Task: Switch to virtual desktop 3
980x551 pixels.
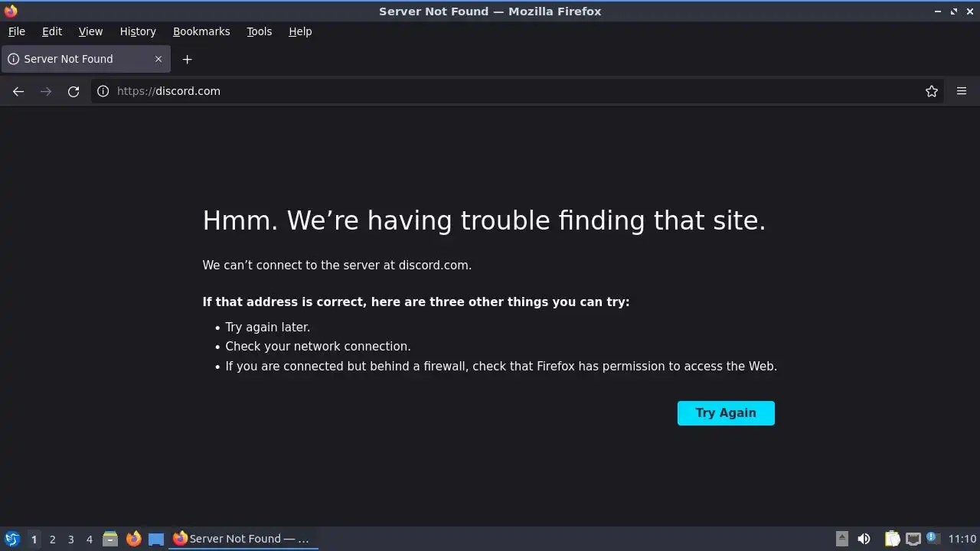Action: click(x=70, y=540)
